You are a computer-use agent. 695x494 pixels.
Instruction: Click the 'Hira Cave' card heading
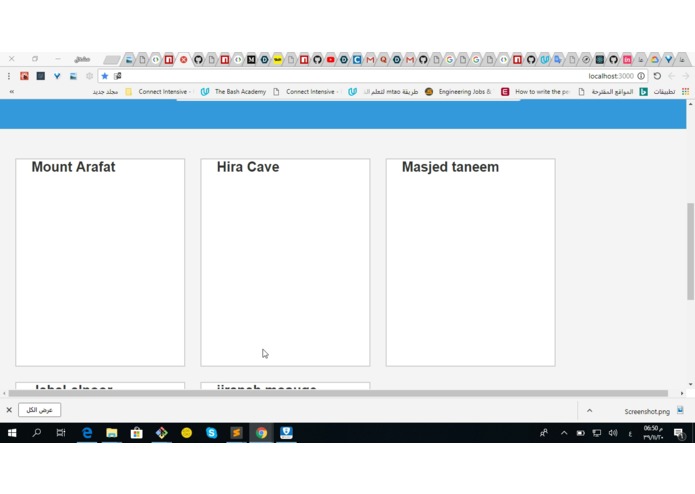coord(248,167)
